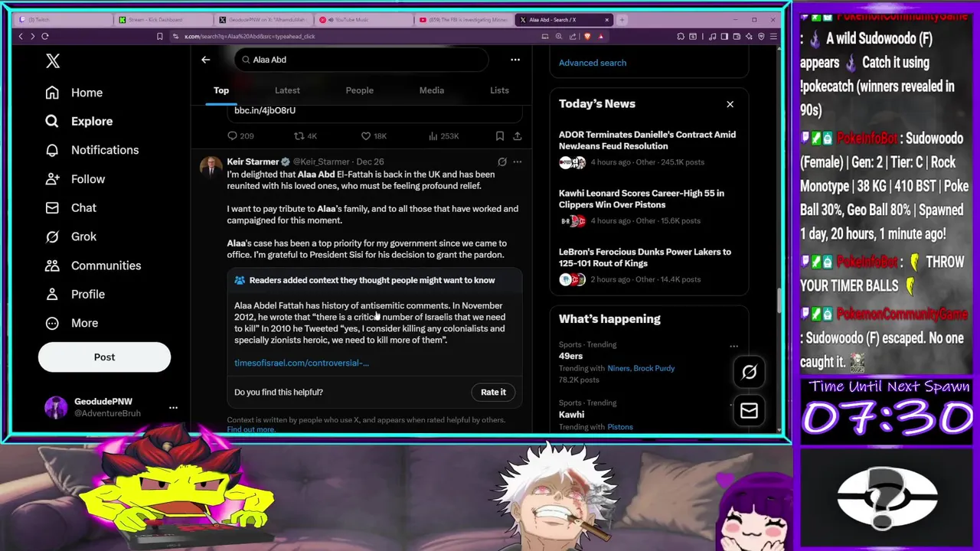Open ADOR Terminates Danielle's Contract story
The width and height of the screenshot is (980, 551).
tap(648, 148)
